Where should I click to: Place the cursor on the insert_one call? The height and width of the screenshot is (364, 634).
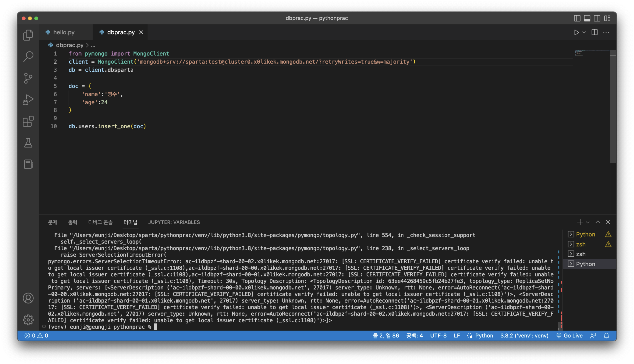pos(114,126)
